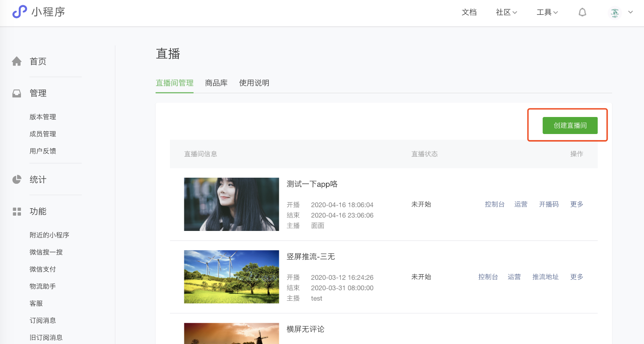
Task: Select 统计 section in sidebar
Action: coord(38,179)
